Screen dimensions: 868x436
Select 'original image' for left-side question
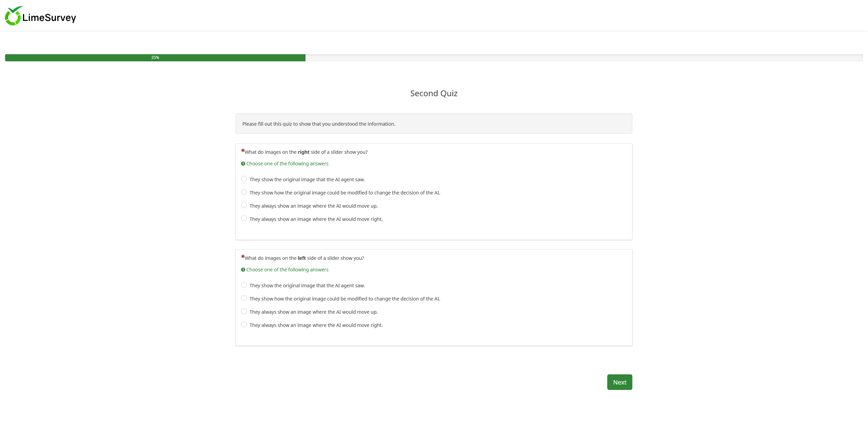(244, 285)
